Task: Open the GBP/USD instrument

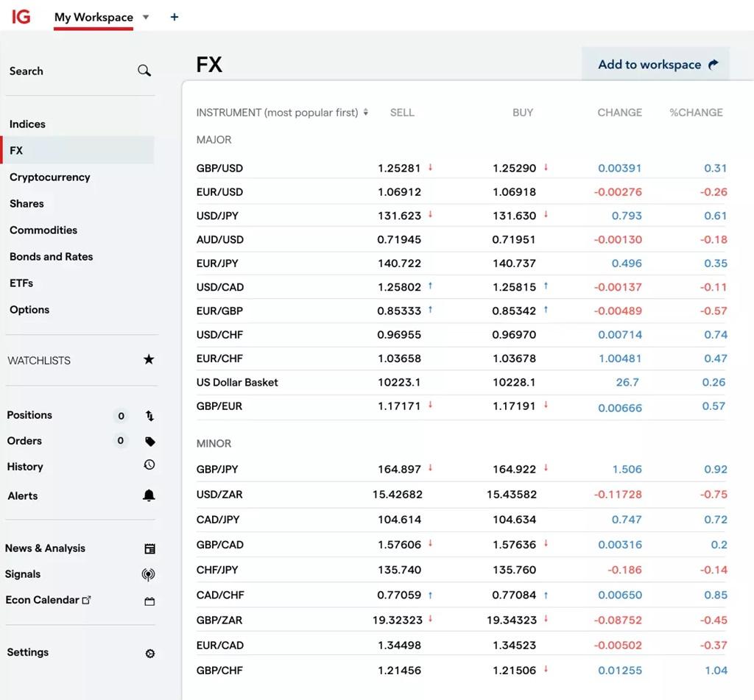Action: (219, 168)
